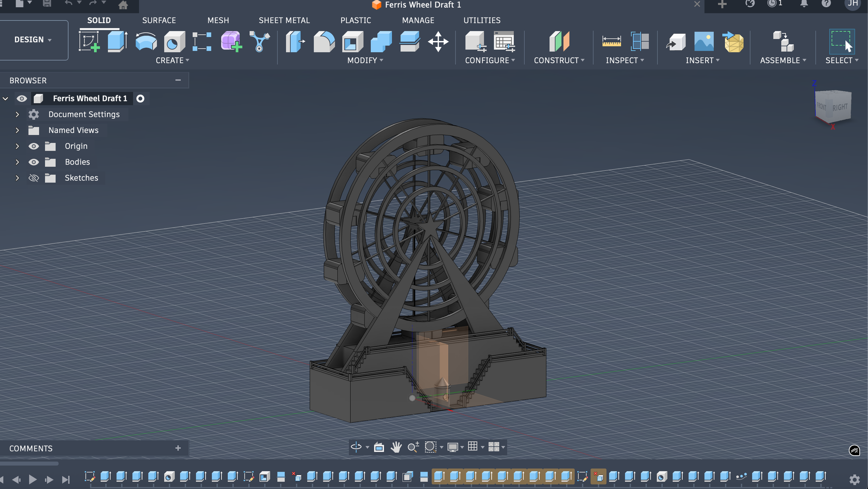Collapse the Browser panel
This screenshot has height=489, width=868.
[178, 80]
